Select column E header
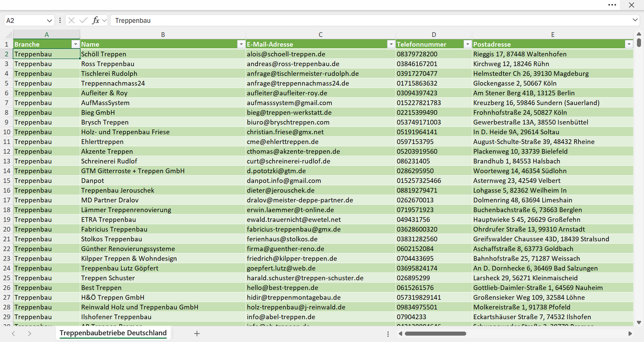This screenshot has width=644, height=342. tap(553, 35)
